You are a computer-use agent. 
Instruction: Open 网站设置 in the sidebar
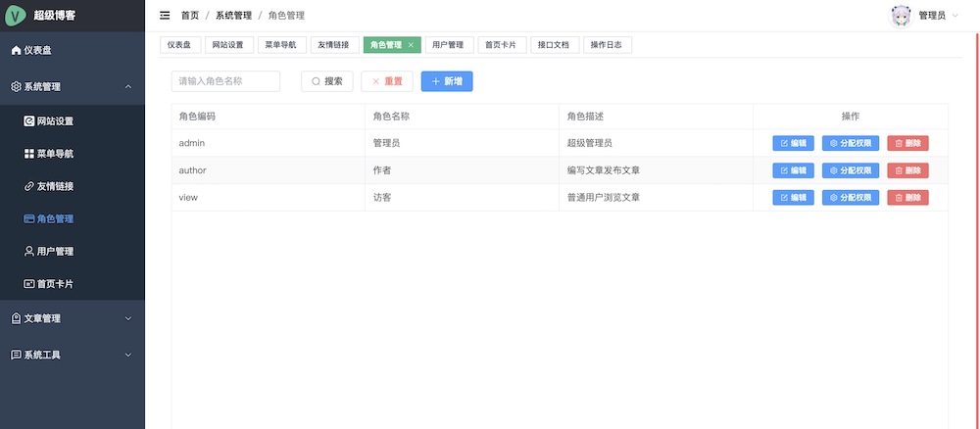(73, 121)
